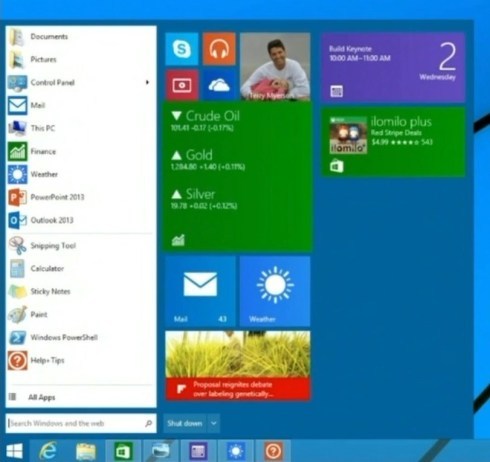
Task: Click the search magnifier icon
Action: pyautogui.click(x=149, y=423)
